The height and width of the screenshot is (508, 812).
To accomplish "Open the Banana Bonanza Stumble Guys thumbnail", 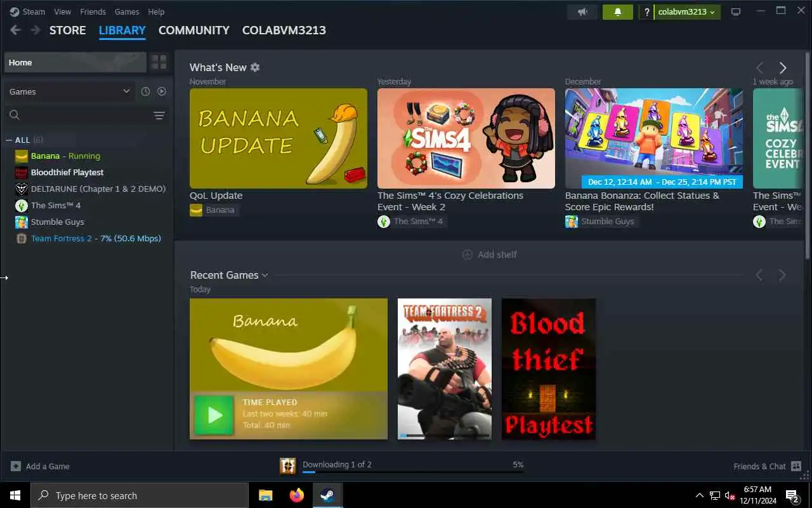I will [x=654, y=138].
